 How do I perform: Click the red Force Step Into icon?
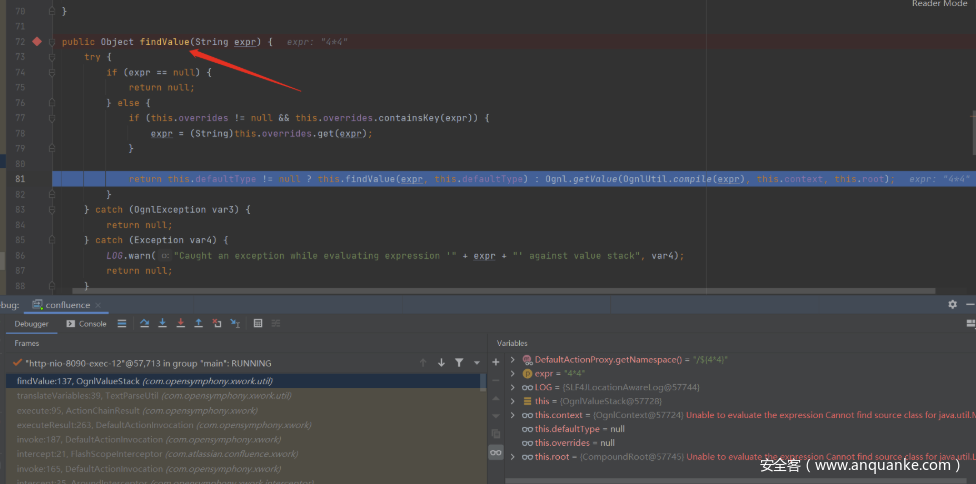point(180,323)
